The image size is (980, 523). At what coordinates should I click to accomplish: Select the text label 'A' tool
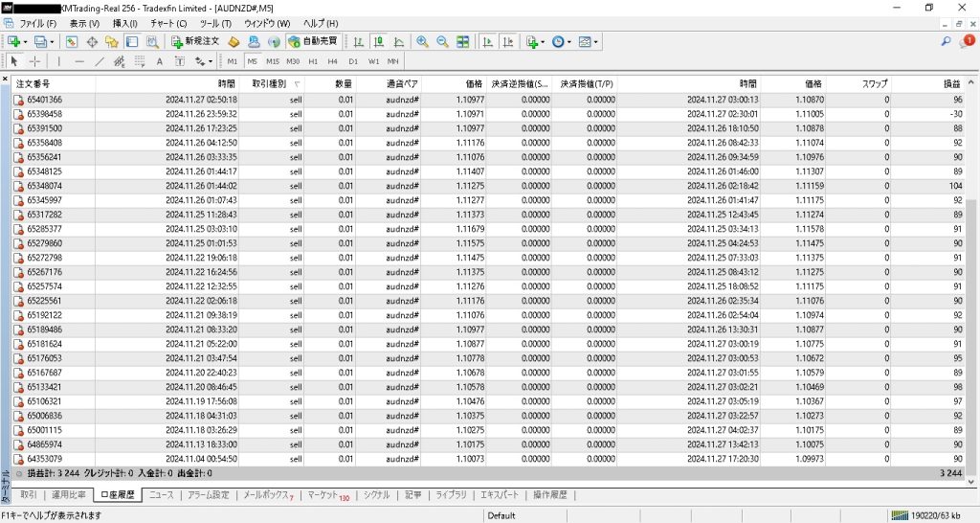click(160, 61)
